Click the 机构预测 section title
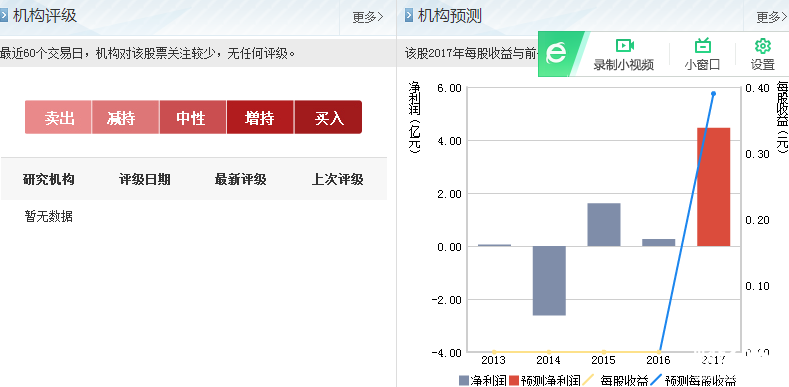Viewport: 789px width, 387px height. [x=450, y=16]
